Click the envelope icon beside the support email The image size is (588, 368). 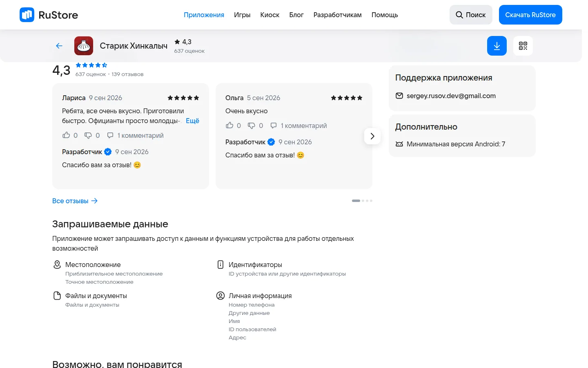[x=399, y=96]
